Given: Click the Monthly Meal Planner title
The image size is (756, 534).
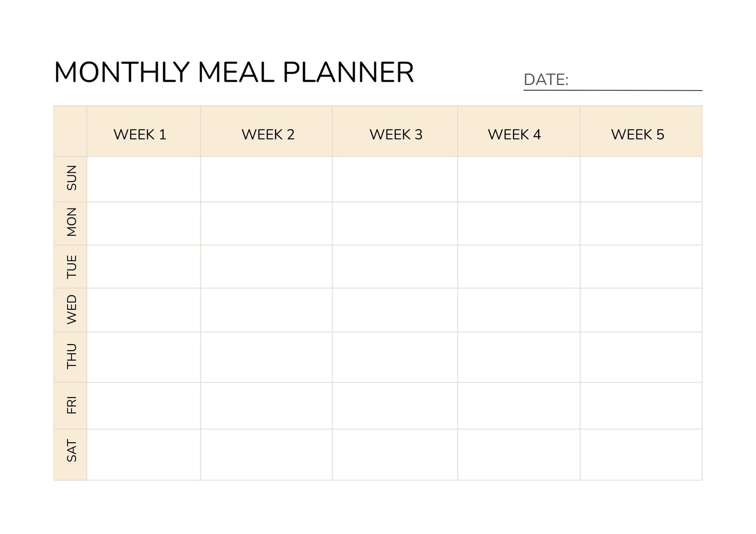Looking at the screenshot, I should (234, 72).
